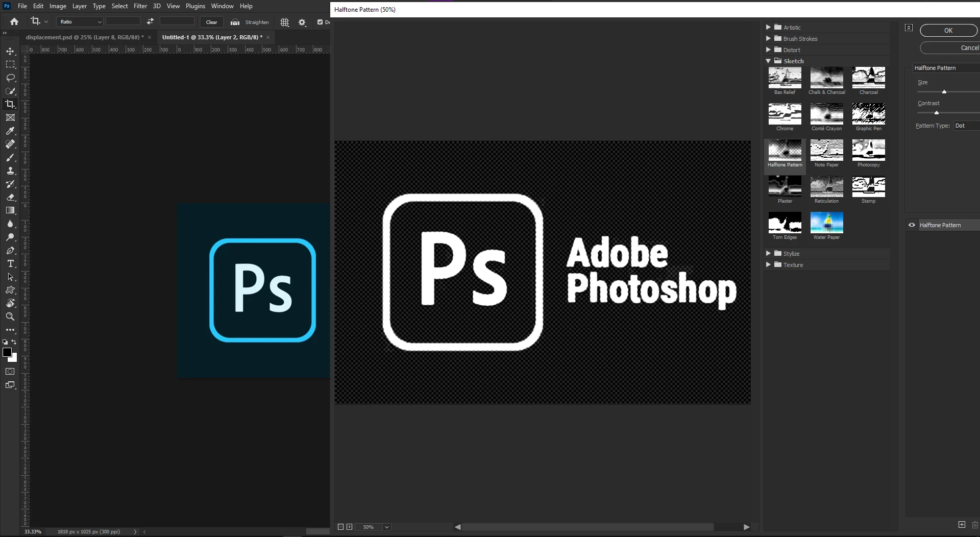Select the Clone Stamp tool
This screenshot has height=537, width=980.
(10, 170)
